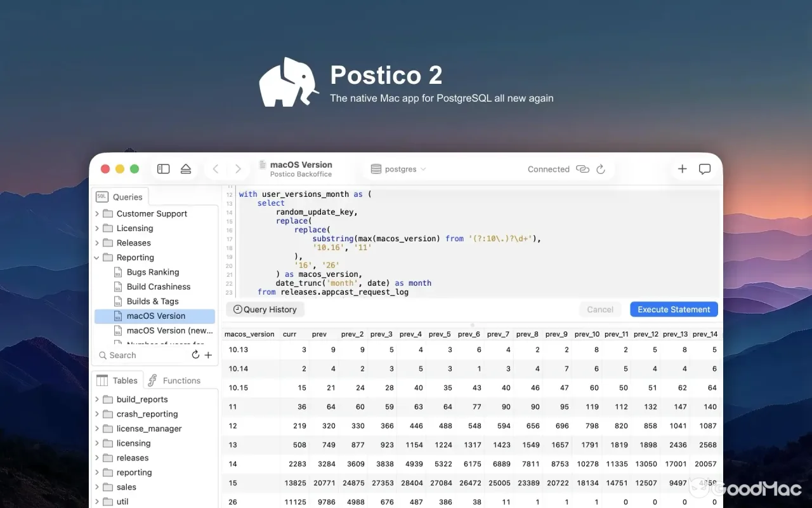Select the reporting schema row

pos(155,472)
